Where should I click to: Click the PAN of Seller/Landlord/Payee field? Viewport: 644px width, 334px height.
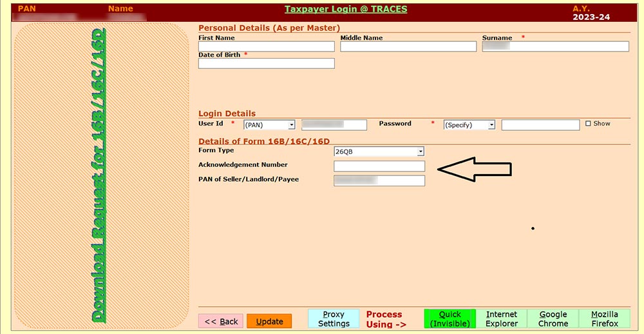pos(379,181)
